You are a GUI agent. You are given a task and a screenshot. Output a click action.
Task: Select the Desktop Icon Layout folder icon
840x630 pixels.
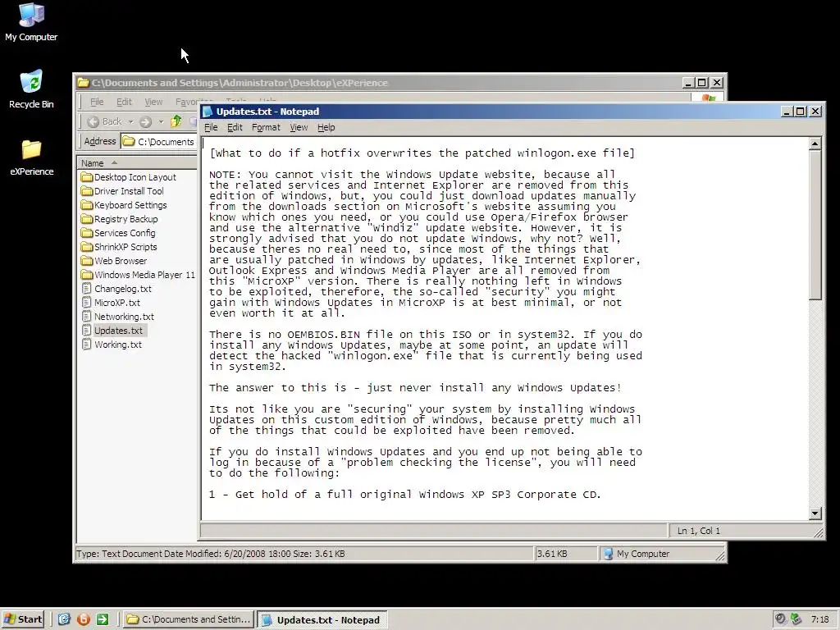[87, 177]
